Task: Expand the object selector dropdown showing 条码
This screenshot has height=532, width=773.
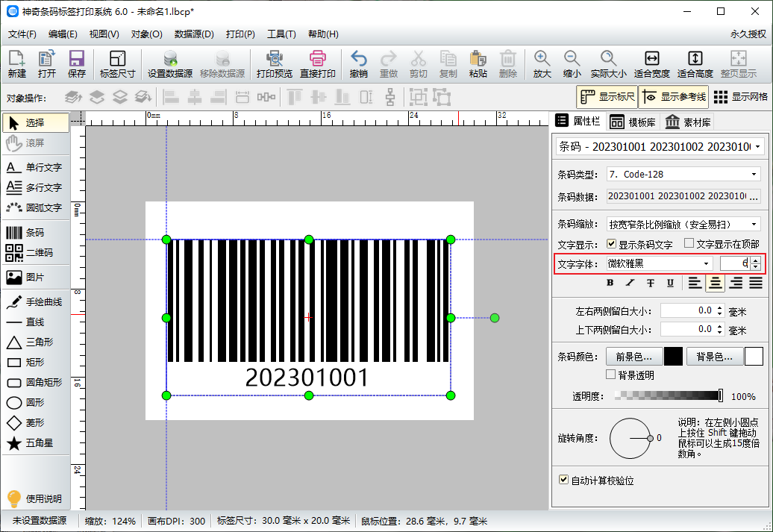Action: tap(758, 146)
